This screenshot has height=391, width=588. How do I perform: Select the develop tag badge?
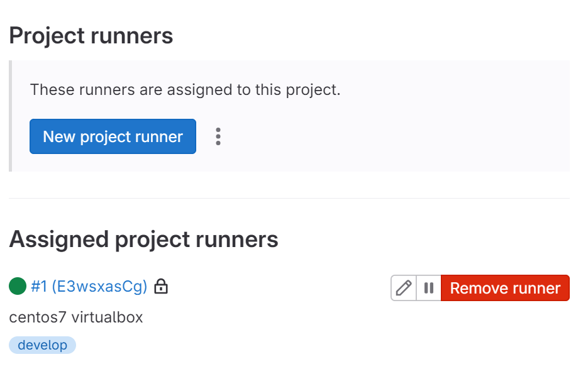(42, 345)
